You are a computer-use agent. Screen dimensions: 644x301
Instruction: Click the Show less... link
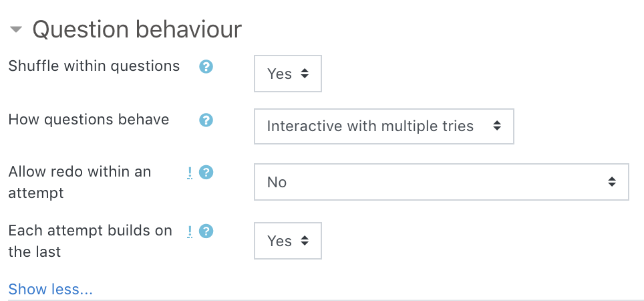point(50,290)
